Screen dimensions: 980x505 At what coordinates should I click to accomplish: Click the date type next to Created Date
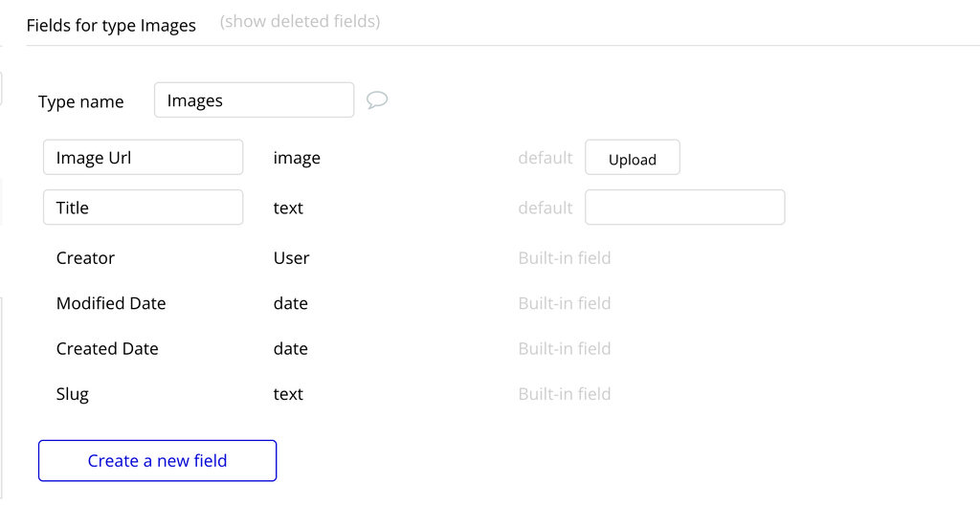pyautogui.click(x=290, y=349)
